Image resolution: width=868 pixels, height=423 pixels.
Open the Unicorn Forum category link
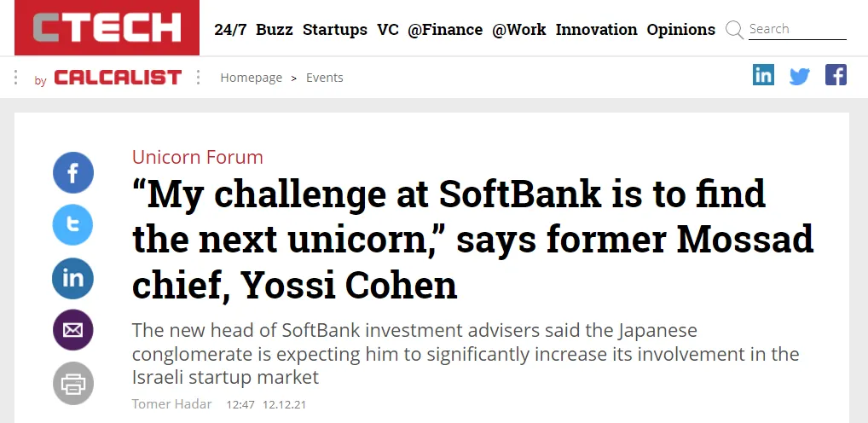pos(198,157)
